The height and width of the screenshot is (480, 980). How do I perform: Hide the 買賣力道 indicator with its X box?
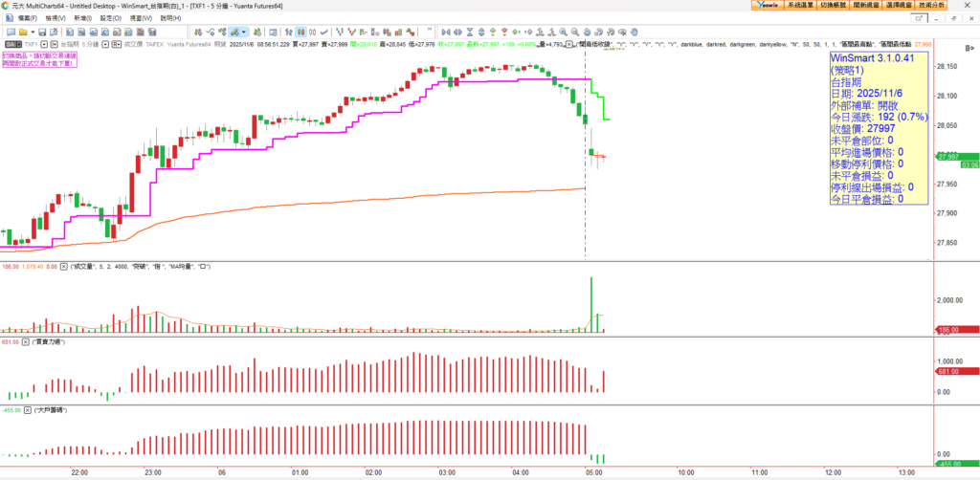pyautogui.click(x=26, y=340)
